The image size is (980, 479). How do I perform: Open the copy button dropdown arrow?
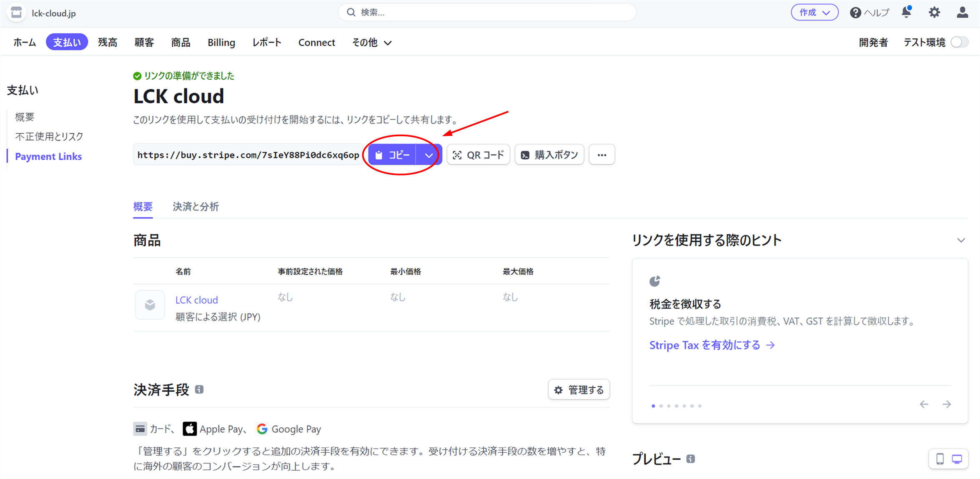point(429,155)
